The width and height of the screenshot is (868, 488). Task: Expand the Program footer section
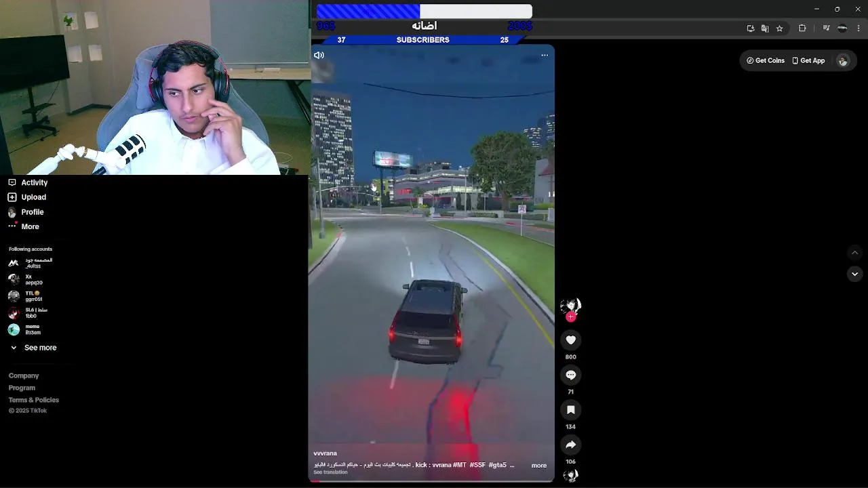(x=22, y=388)
